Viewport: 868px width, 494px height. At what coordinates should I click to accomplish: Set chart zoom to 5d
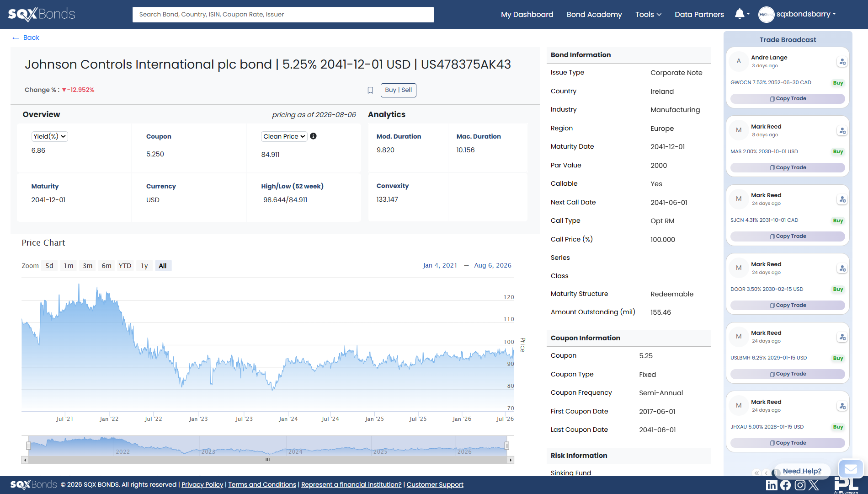49,266
